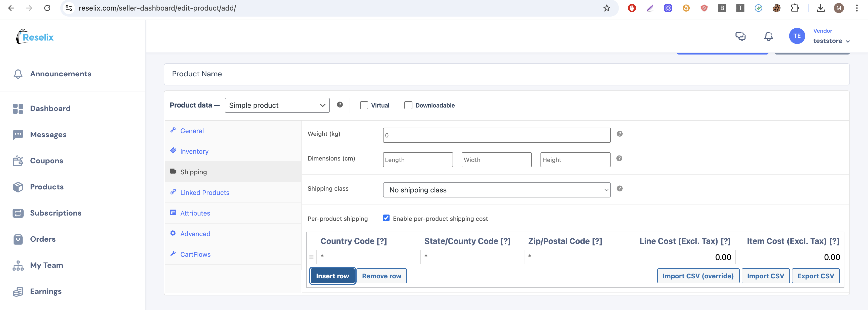Click help icon next to product type
Image resolution: width=868 pixels, height=310 pixels.
pyautogui.click(x=340, y=105)
